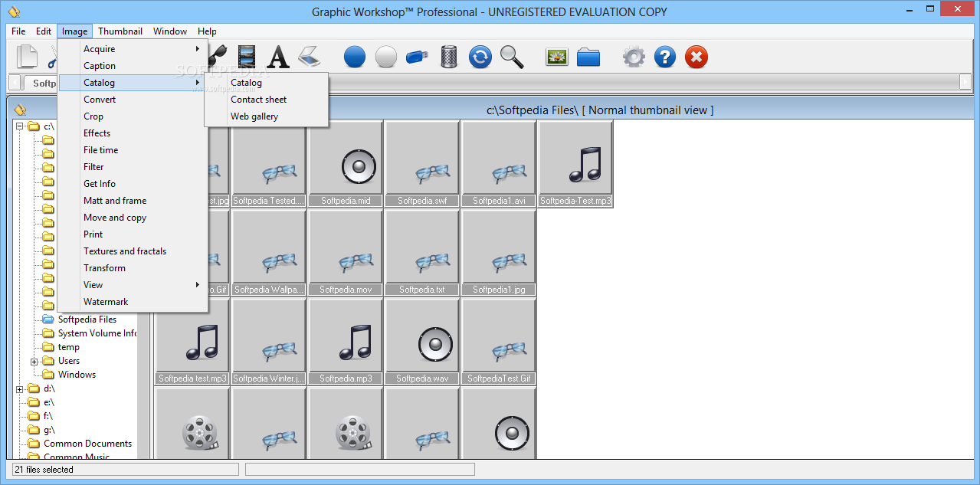980x485 pixels.
Task: Select the Softpedia1.avi thumbnail
Action: (x=499, y=164)
